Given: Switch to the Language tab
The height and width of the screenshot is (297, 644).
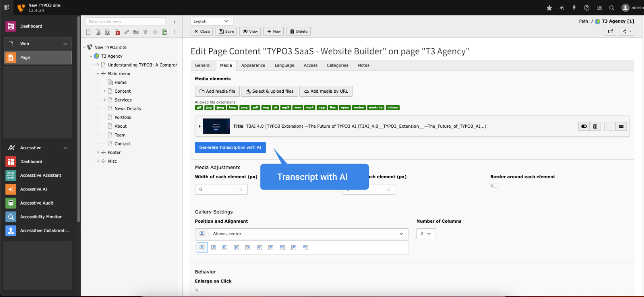Looking at the screenshot, I should [284, 65].
